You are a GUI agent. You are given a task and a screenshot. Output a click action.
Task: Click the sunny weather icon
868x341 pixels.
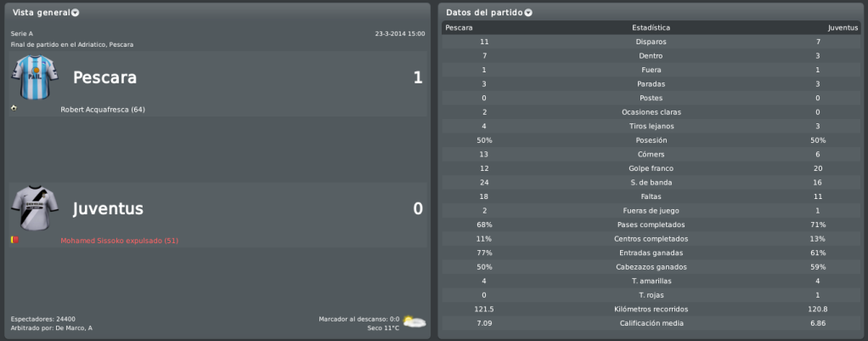[x=414, y=321]
